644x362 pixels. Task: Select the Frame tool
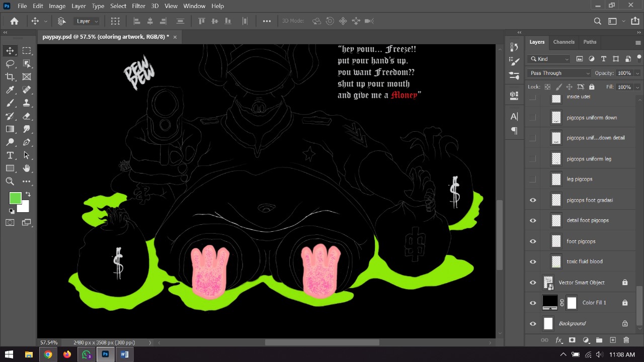(27, 76)
